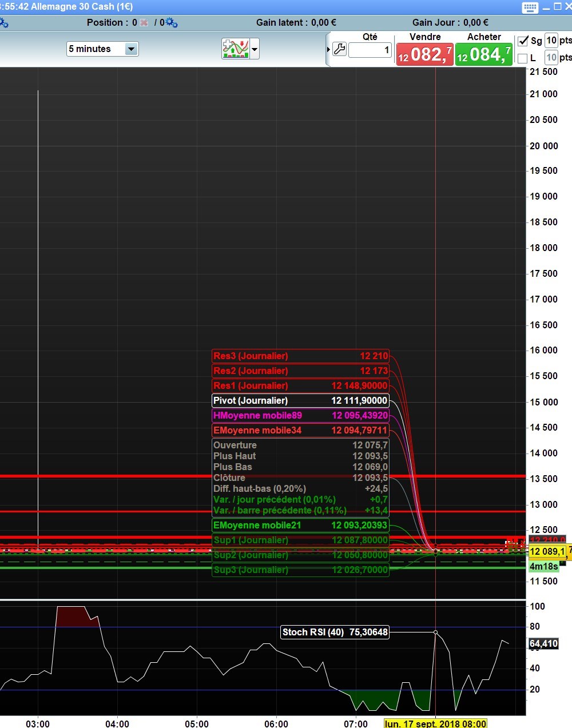
Task: Expand the indicators dropdown arrow
Action: point(255,49)
